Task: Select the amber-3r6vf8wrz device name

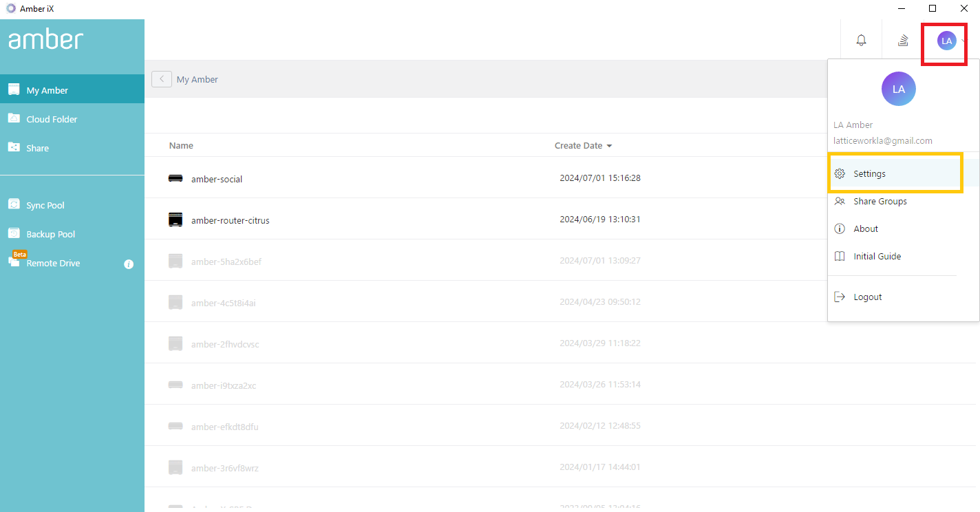Action: tap(225, 468)
